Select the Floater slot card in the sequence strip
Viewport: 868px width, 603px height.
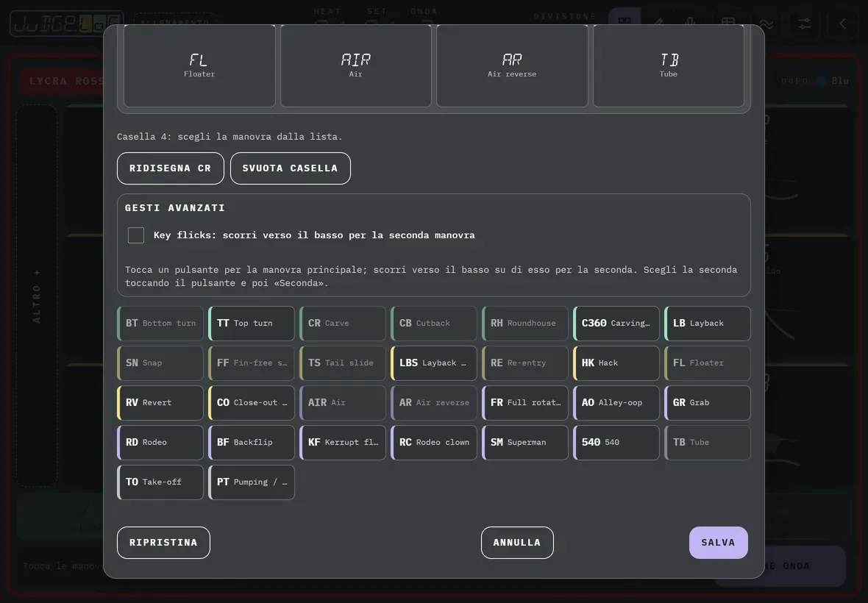tap(199, 66)
